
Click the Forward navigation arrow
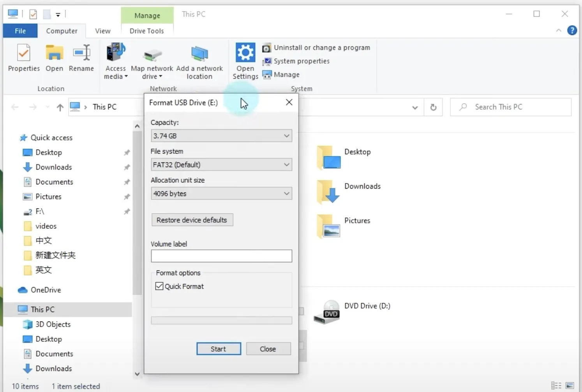[33, 107]
